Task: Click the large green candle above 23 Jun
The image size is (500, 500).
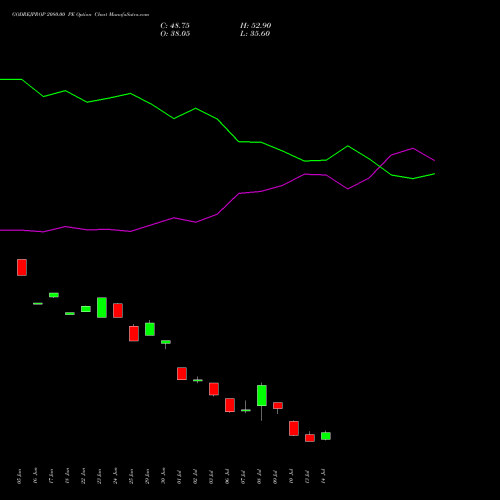Action: click(x=102, y=307)
